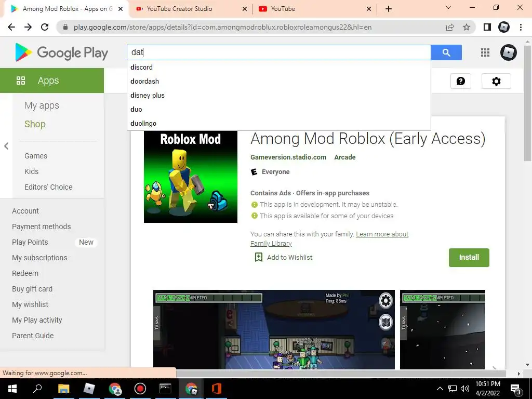Select the 'disney plus' suggestion

pos(279,96)
